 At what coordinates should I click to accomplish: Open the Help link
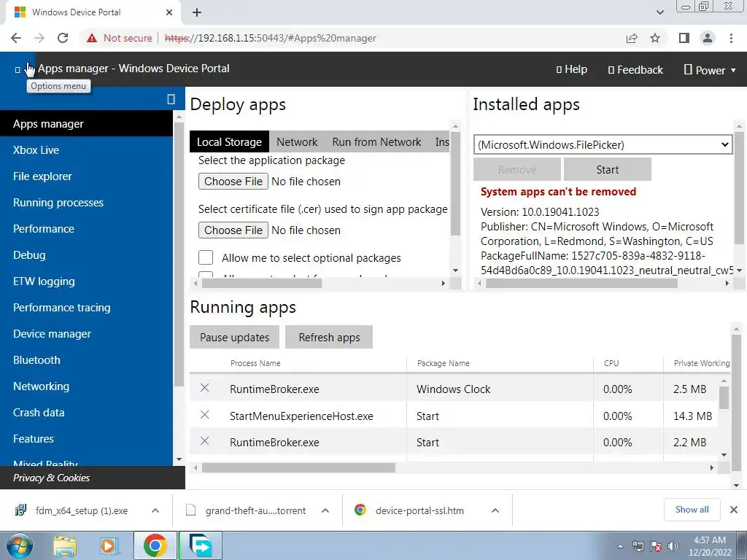(x=572, y=69)
